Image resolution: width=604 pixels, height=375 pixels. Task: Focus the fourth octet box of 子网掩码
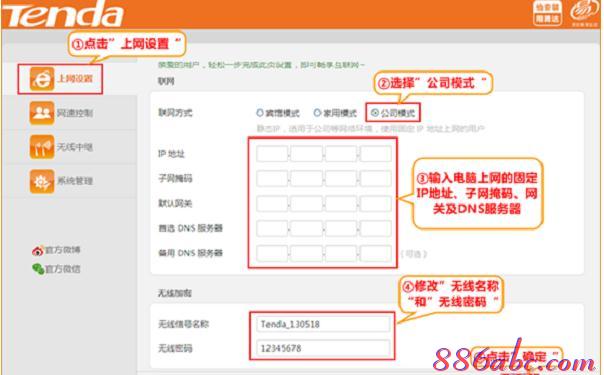376,178
